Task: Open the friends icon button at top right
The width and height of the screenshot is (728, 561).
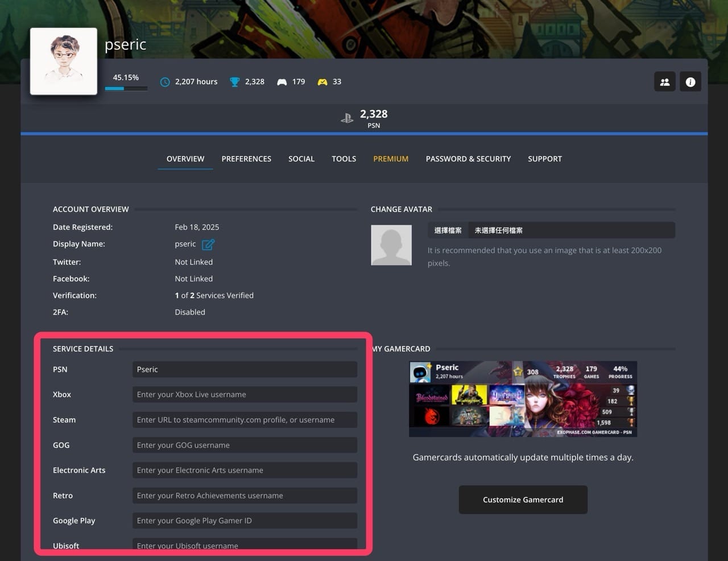Action: coord(665,82)
